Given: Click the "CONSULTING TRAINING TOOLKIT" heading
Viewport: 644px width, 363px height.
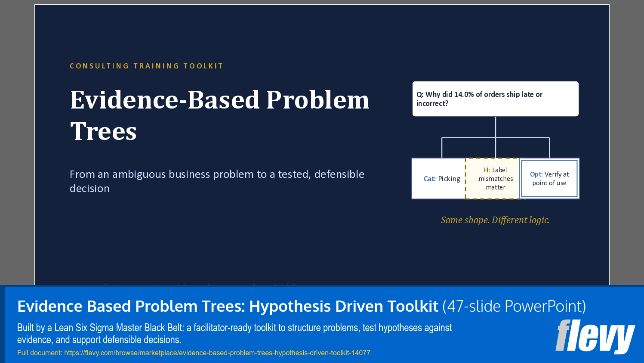Looking at the screenshot, I should pyautogui.click(x=146, y=66).
